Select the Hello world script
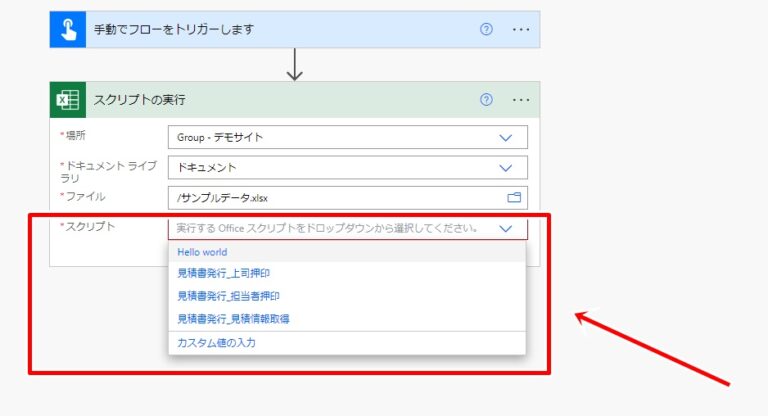 coord(347,252)
